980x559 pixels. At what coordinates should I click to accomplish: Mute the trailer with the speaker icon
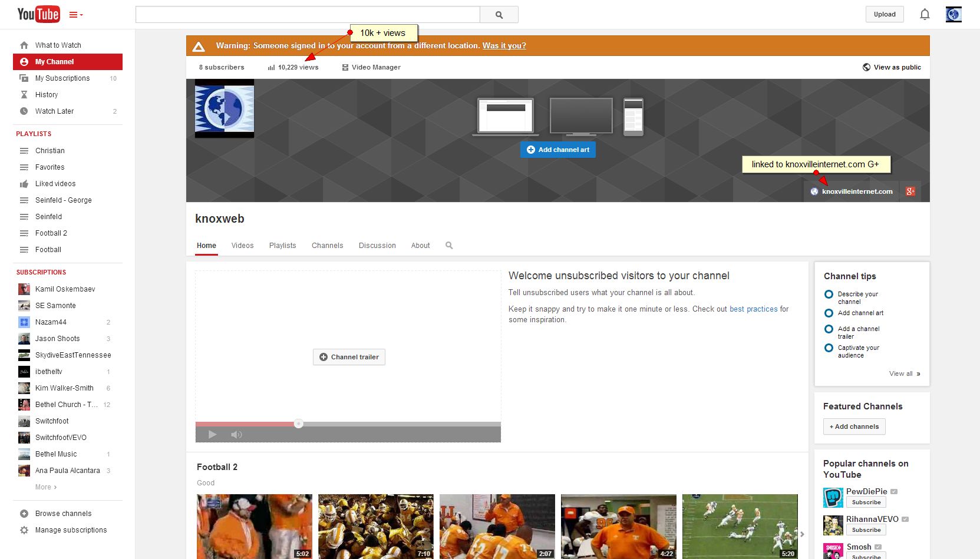[x=236, y=435]
